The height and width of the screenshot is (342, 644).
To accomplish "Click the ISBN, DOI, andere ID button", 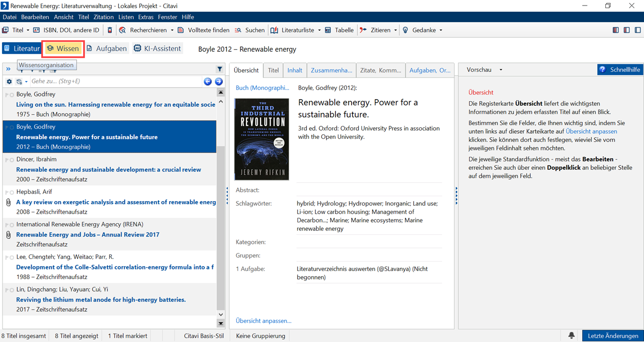I will (x=66, y=30).
